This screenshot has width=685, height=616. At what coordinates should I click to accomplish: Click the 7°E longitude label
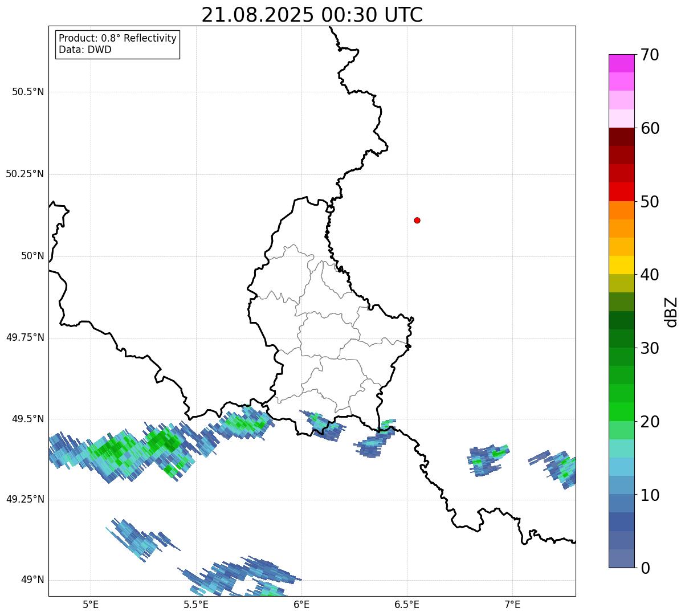point(512,604)
